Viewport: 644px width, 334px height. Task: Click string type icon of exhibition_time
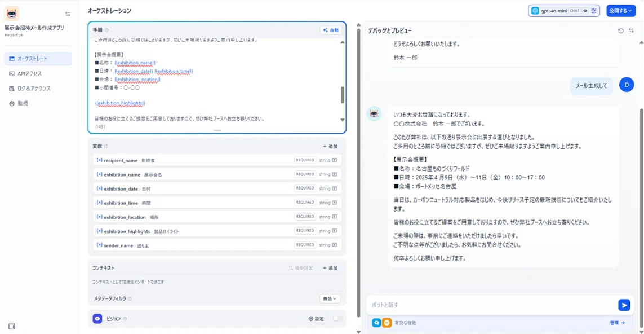point(335,203)
